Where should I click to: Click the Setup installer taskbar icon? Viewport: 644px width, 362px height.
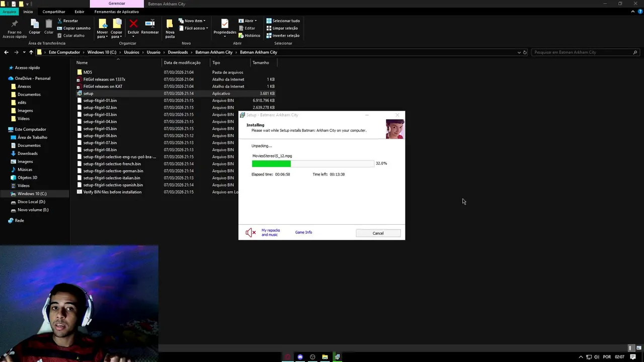click(338, 357)
